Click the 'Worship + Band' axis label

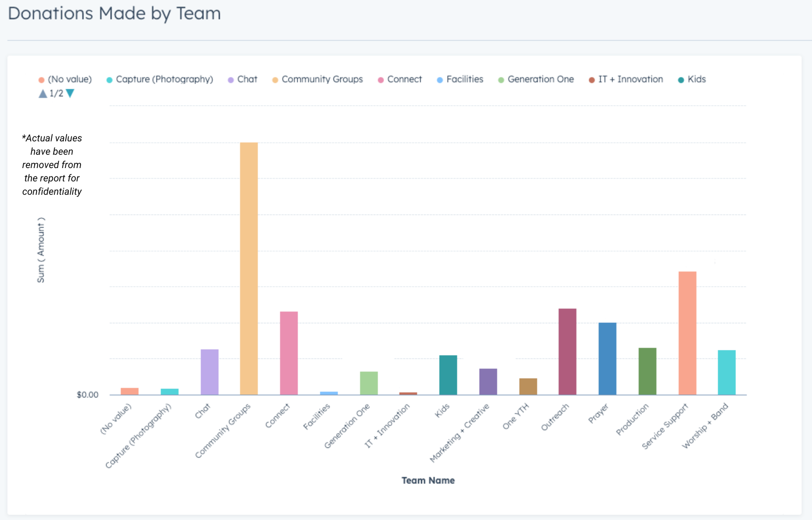point(705,426)
